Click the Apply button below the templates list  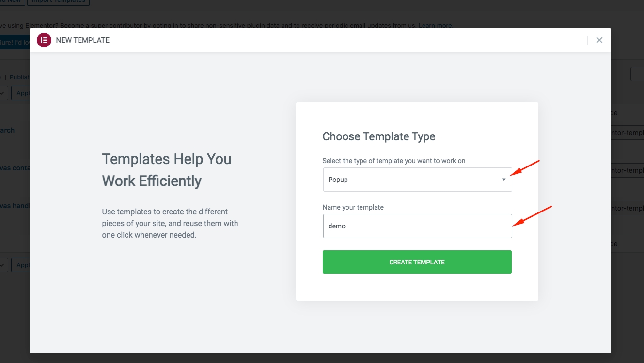coord(21,265)
